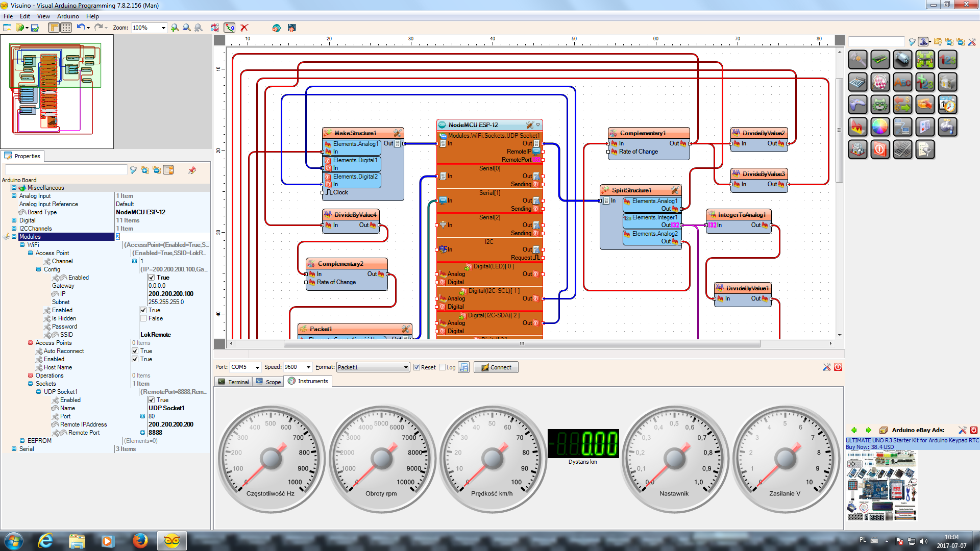980x551 pixels.
Task: Select the Memory chip component category
Action: click(x=880, y=60)
